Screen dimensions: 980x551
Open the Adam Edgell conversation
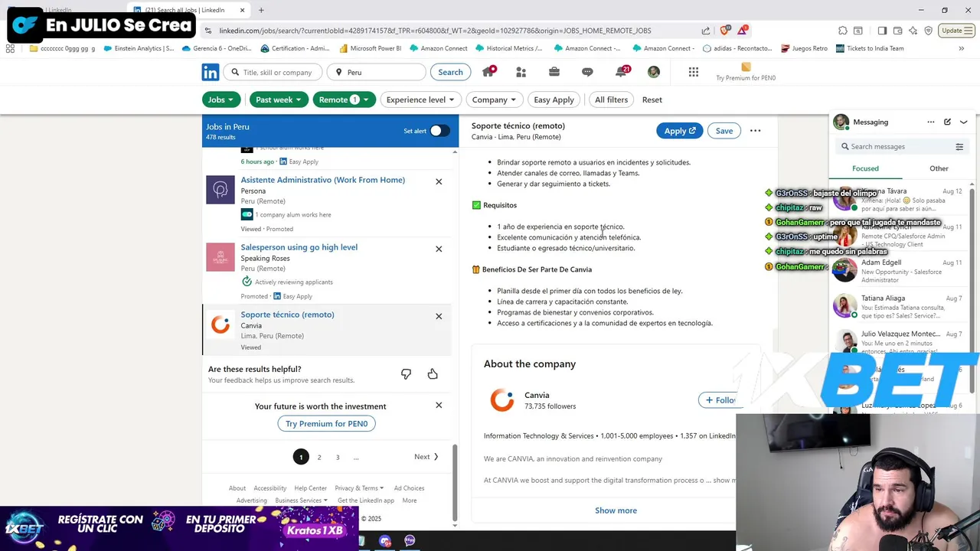pos(900,271)
